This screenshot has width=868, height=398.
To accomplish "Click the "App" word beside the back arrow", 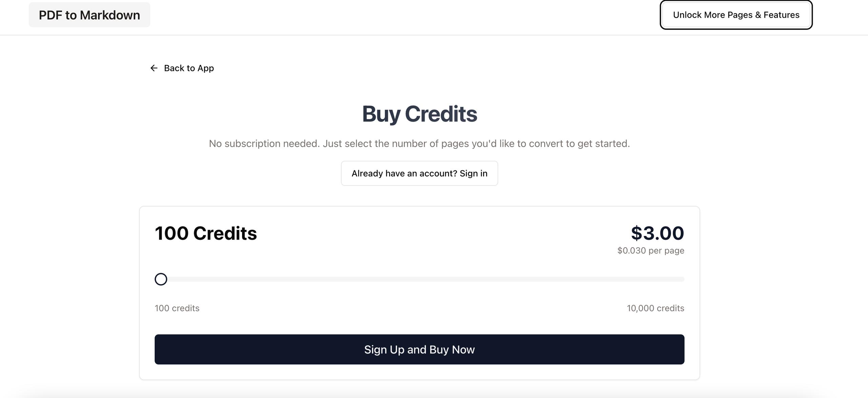I will (205, 68).
